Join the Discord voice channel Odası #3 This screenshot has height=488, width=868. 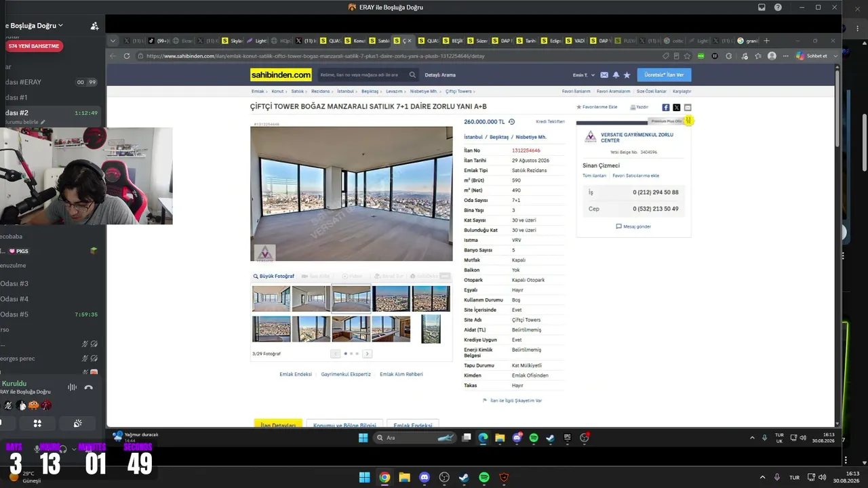click(14, 284)
